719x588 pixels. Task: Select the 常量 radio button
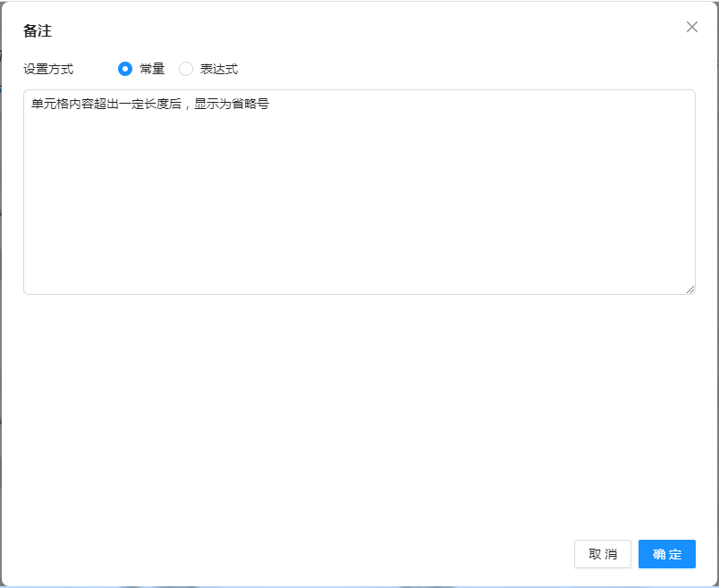(125, 69)
